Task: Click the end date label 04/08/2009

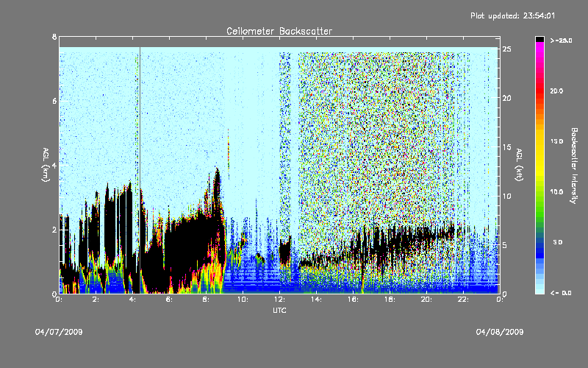Action: 500,332
